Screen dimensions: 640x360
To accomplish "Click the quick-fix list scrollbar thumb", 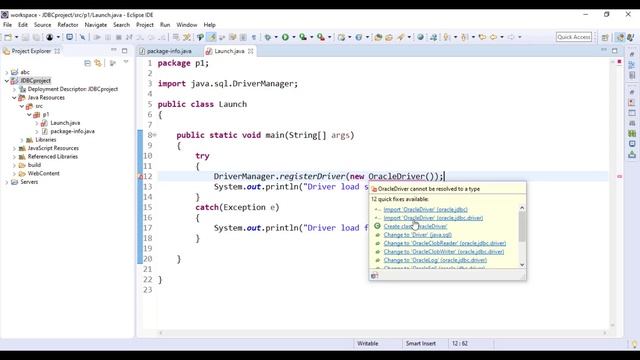I will (x=522, y=227).
